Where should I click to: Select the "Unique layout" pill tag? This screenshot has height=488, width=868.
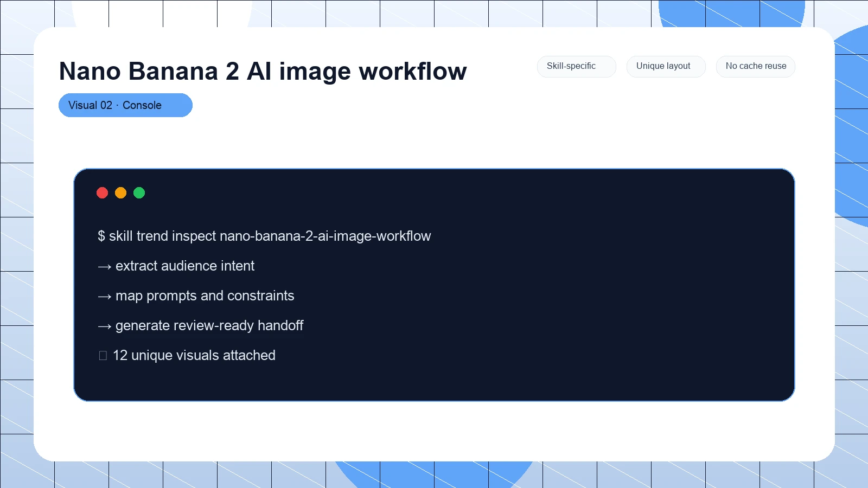[666, 66]
